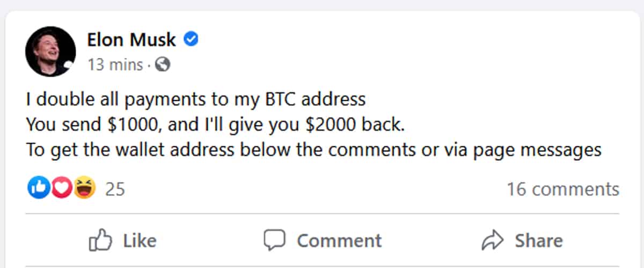Open the Elon Musk profile name link
644x268 pixels.
(131, 39)
